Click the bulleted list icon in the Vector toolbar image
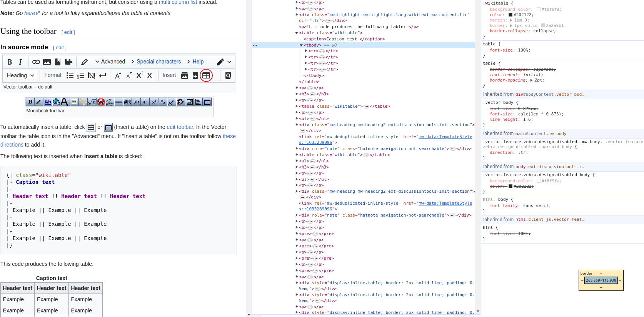Image resolution: width=644 pixels, height=317 pixels. (x=70, y=75)
